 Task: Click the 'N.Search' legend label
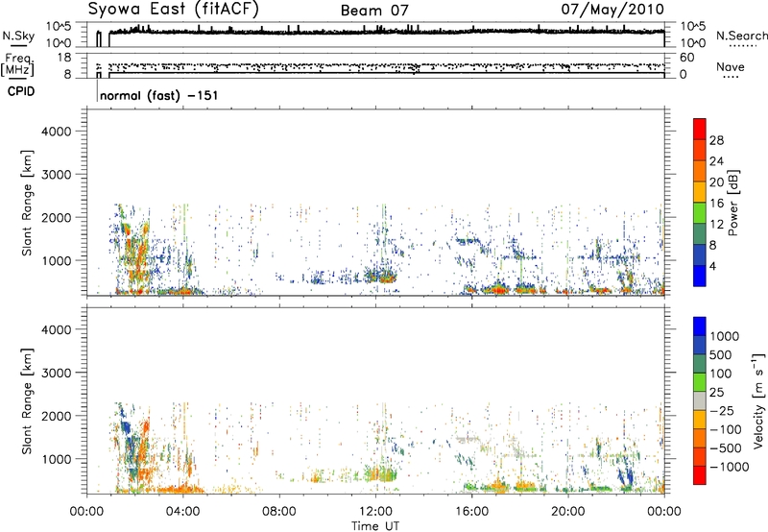(x=741, y=36)
